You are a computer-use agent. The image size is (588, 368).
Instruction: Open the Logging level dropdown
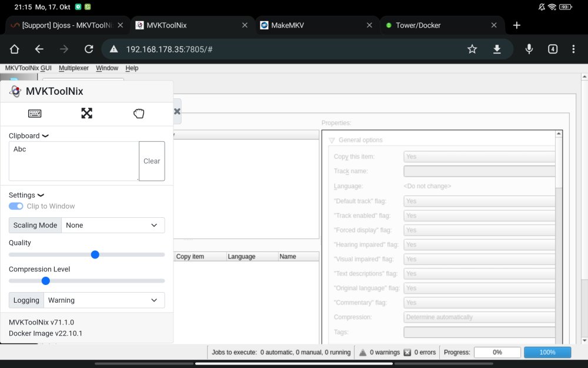[104, 300]
